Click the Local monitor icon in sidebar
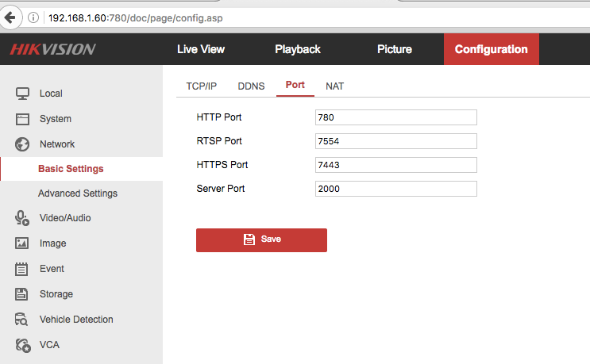 click(22, 94)
